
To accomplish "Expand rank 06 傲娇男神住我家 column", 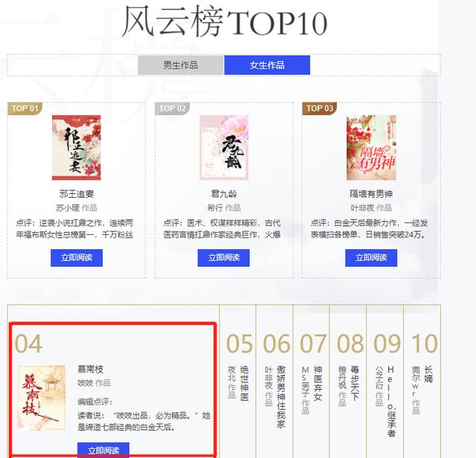I will [x=274, y=381].
